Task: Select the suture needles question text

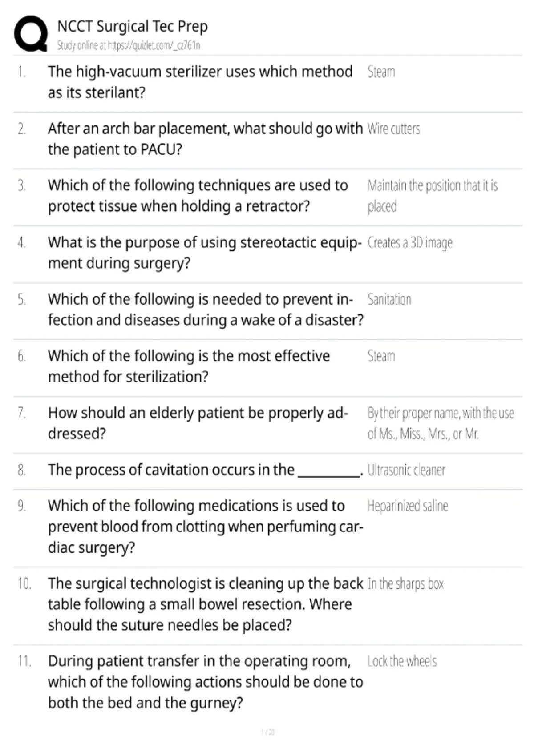Action: pos(205,604)
